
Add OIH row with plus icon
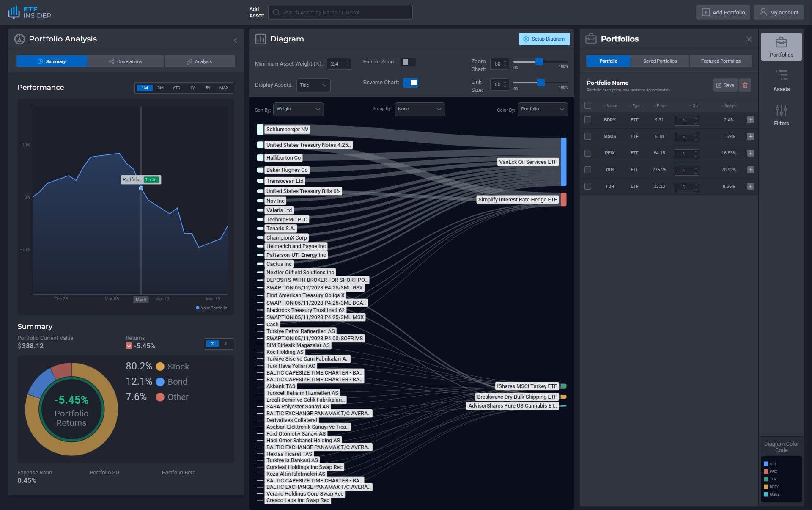(750, 170)
